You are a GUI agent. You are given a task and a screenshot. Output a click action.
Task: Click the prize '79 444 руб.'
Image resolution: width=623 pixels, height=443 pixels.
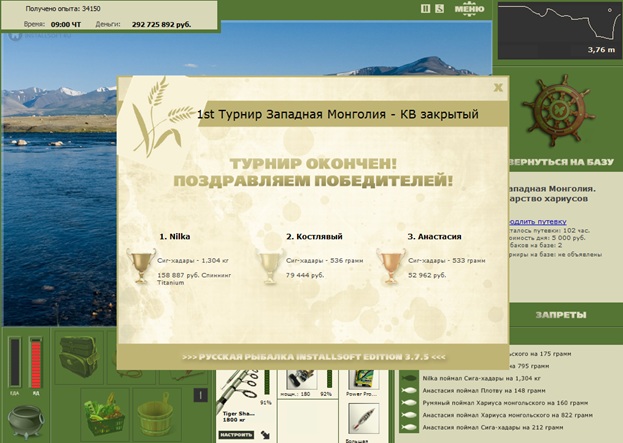(305, 275)
